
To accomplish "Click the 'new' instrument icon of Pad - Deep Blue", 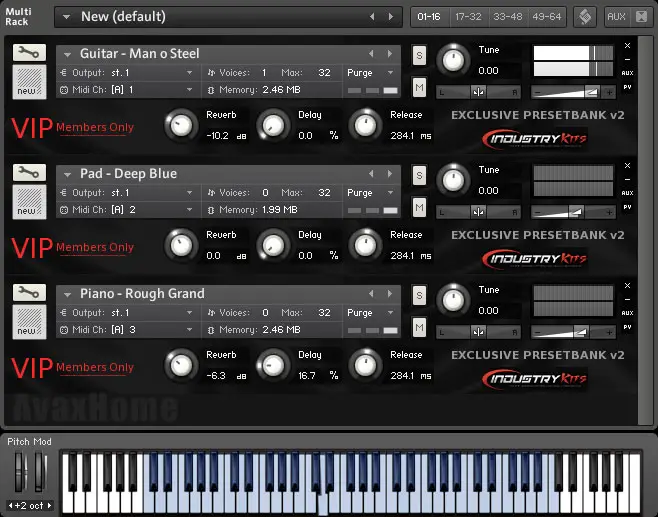I will 29,202.
